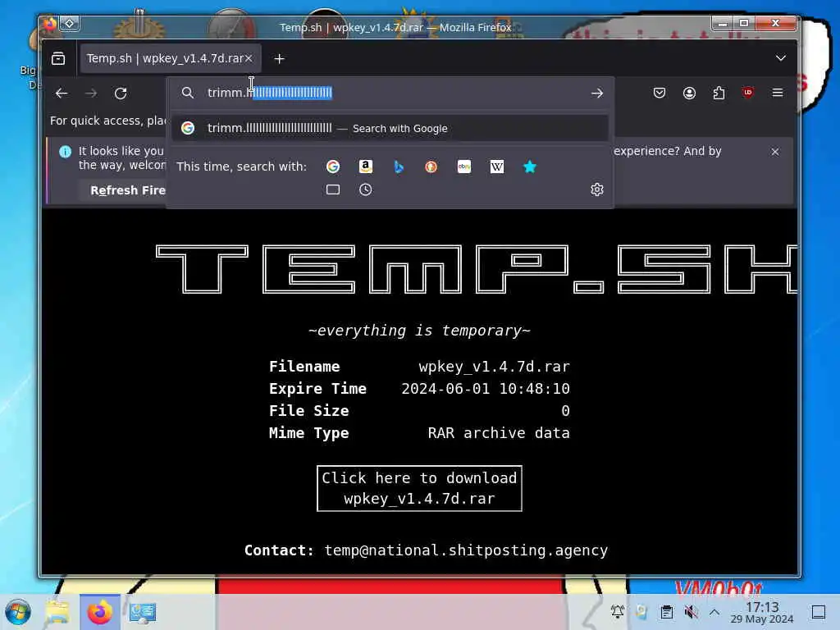Screen dimensions: 840x630
Task: Expand the hidden tray icons chevron
Action: (714, 612)
